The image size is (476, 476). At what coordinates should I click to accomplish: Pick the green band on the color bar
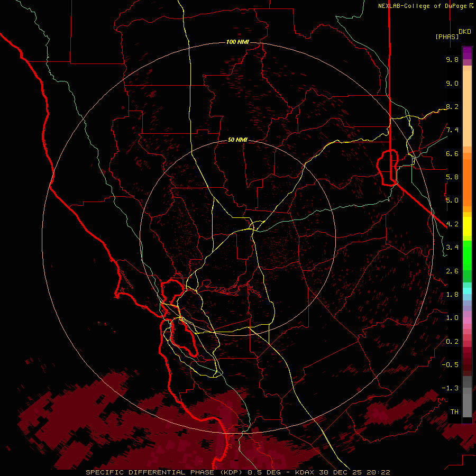[467, 255]
